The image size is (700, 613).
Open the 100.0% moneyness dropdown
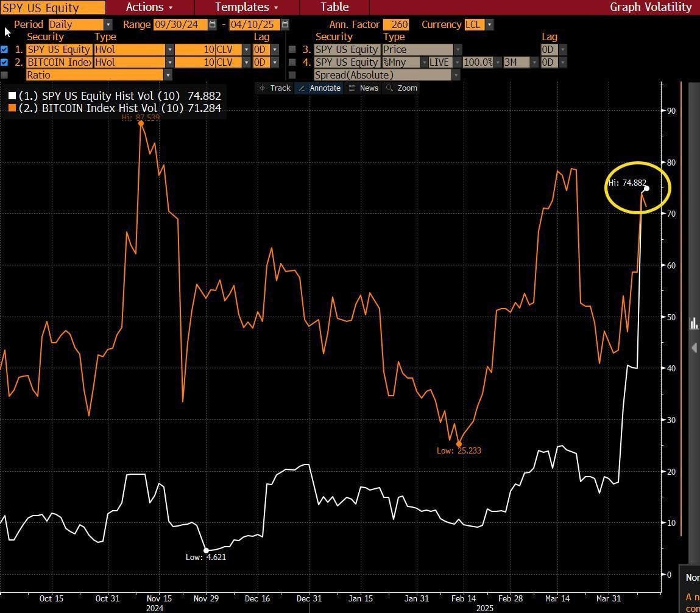[x=498, y=63]
